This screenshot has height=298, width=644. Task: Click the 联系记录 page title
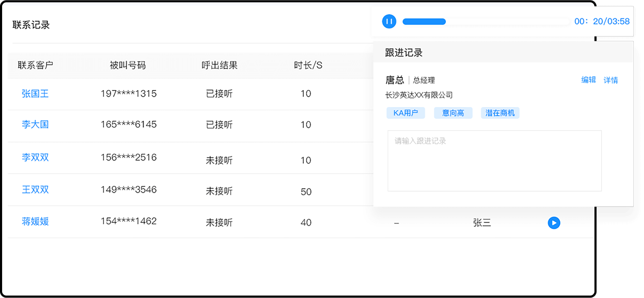(31, 25)
